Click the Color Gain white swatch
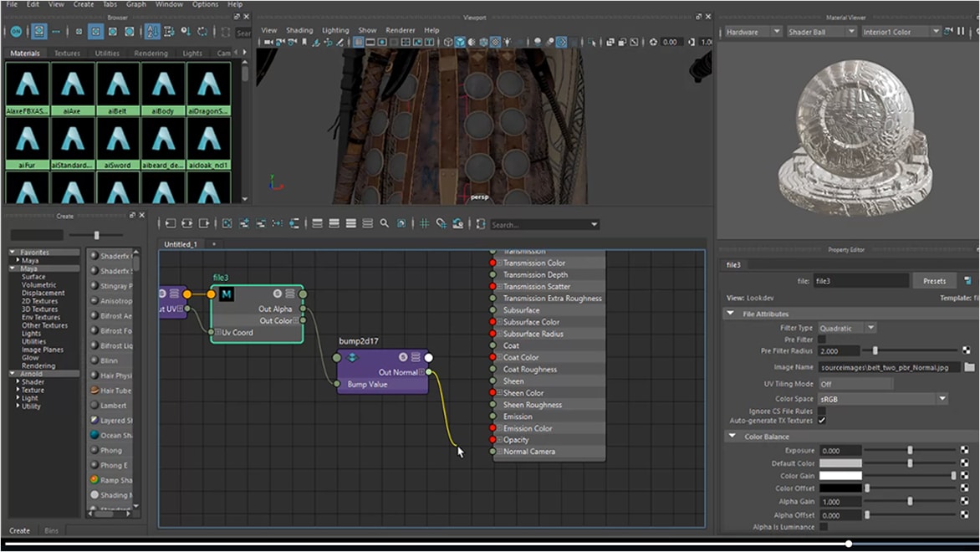Screen dimensions: 980x552 840,476
